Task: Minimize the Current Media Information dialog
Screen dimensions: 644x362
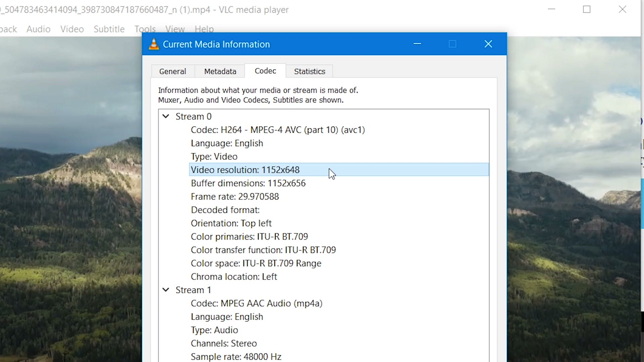Action: pyautogui.click(x=417, y=44)
